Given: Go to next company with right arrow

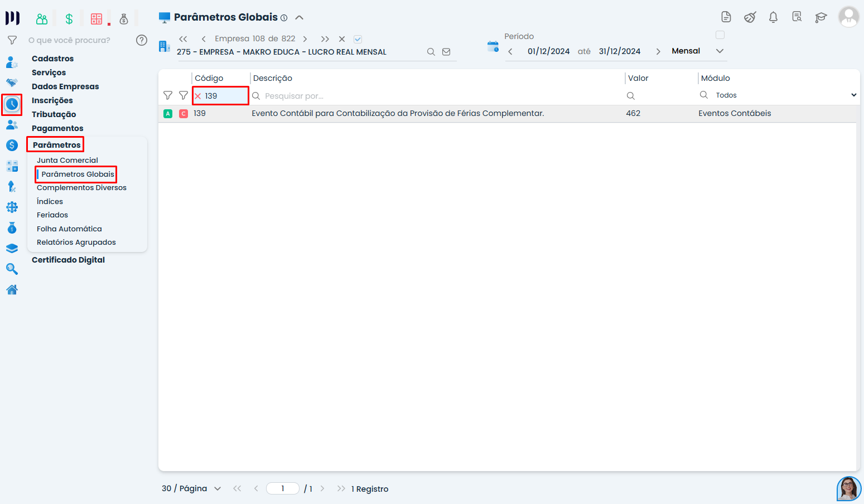Looking at the screenshot, I should click(305, 39).
